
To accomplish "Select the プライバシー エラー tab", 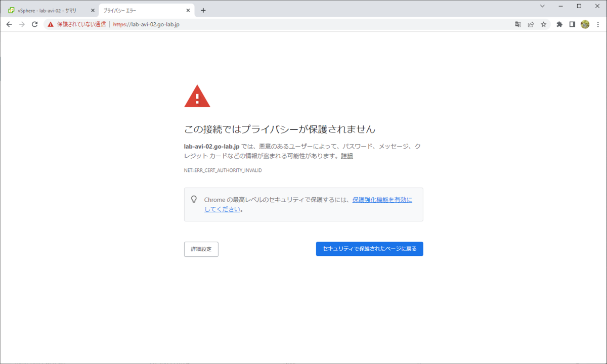I will [146, 10].
